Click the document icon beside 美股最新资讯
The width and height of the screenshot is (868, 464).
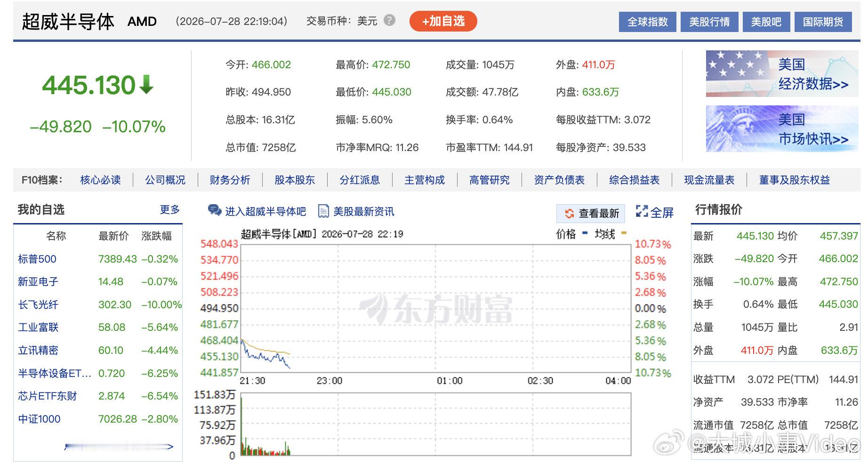click(323, 211)
